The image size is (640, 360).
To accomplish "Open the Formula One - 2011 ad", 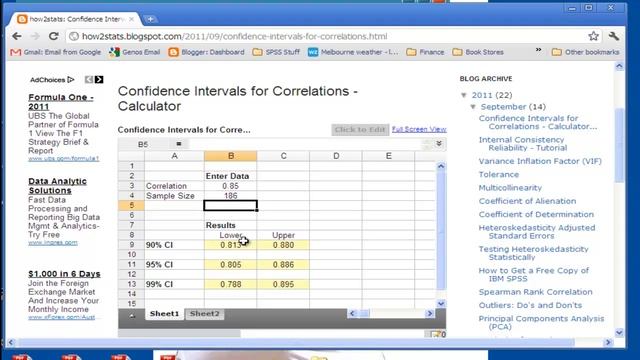I will click(x=61, y=102).
